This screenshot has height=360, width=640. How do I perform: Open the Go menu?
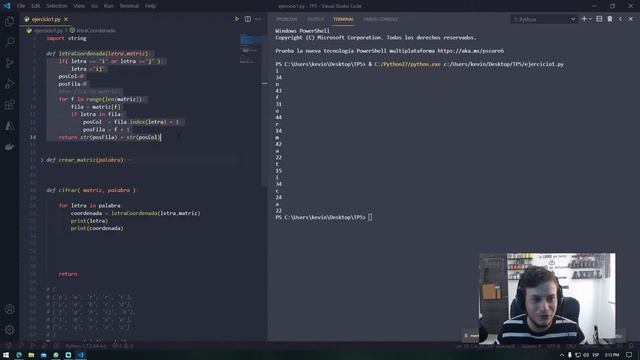point(94,6)
